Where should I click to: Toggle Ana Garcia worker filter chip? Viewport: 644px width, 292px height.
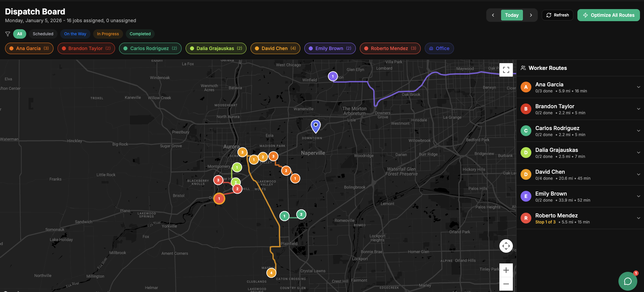pos(29,48)
